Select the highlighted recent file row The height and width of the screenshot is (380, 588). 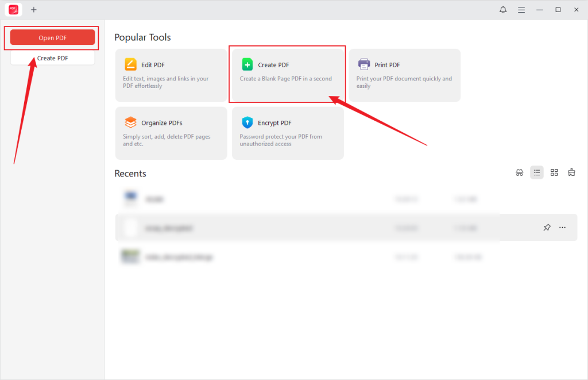287,227
